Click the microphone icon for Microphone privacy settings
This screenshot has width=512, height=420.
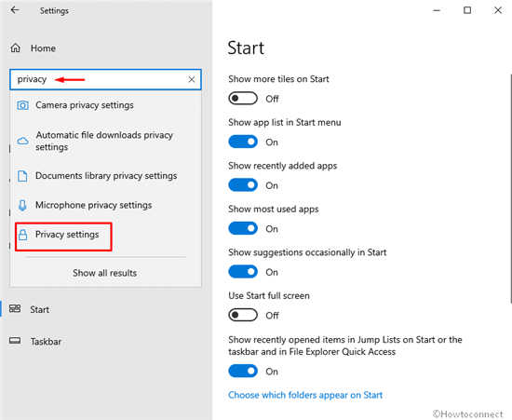22,205
